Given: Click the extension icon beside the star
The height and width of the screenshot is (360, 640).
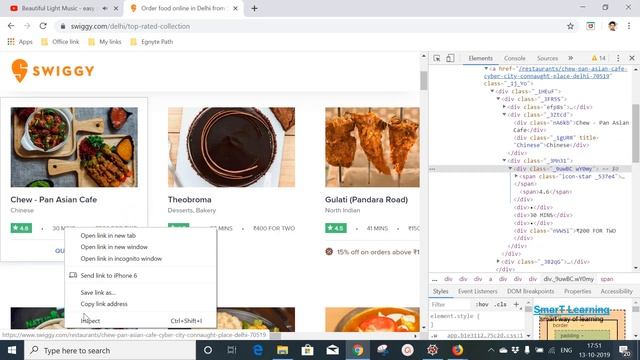Looking at the screenshot, I should pyautogui.click(x=591, y=26).
